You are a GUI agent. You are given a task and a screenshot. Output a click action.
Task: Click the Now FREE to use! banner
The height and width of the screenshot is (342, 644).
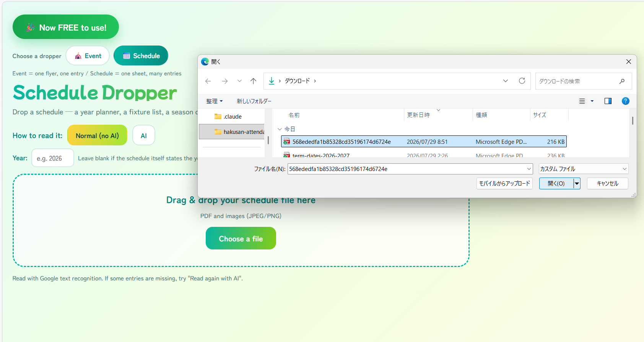pos(66,27)
